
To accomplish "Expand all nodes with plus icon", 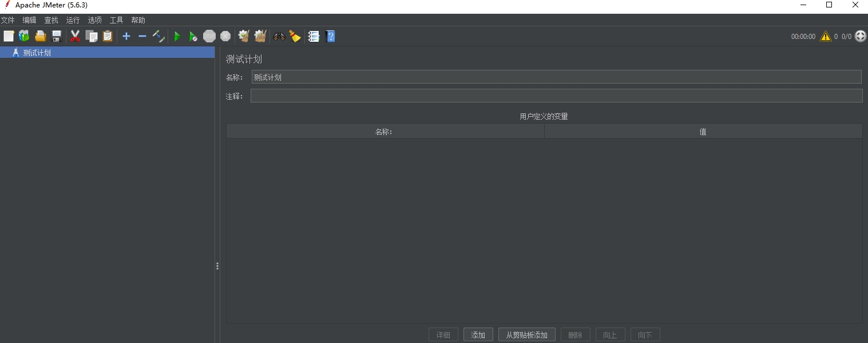I will tap(126, 36).
